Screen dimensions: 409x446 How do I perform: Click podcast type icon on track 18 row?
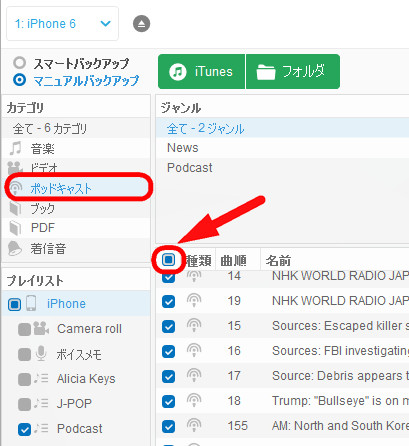coord(194,401)
